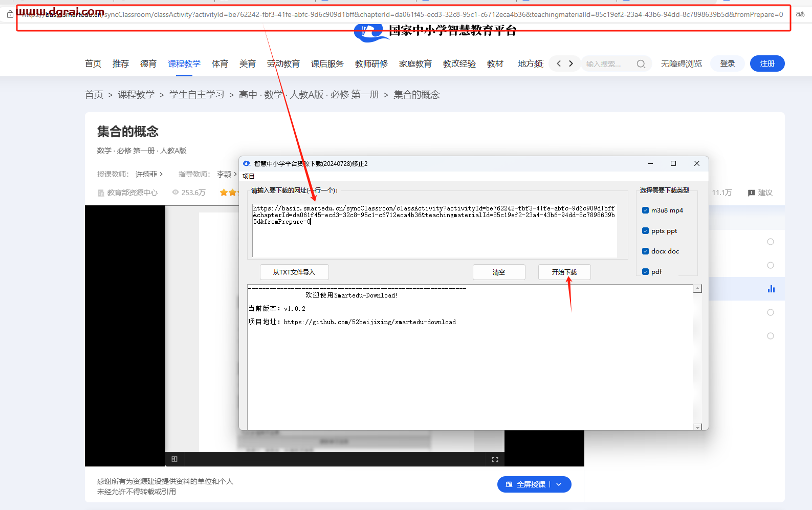812x510 pixels.
Task: Click breadcrumb 课程教学
Action: pyautogui.click(x=136, y=95)
